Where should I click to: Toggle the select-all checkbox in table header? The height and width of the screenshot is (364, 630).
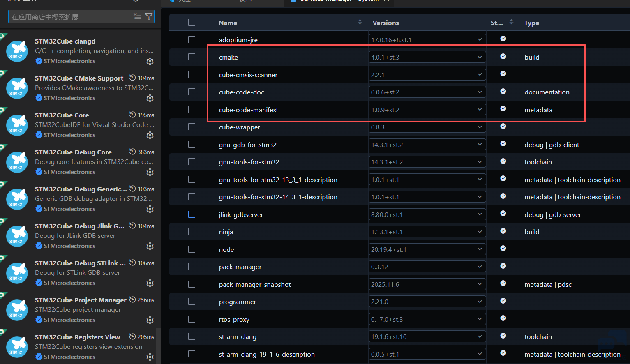(192, 23)
